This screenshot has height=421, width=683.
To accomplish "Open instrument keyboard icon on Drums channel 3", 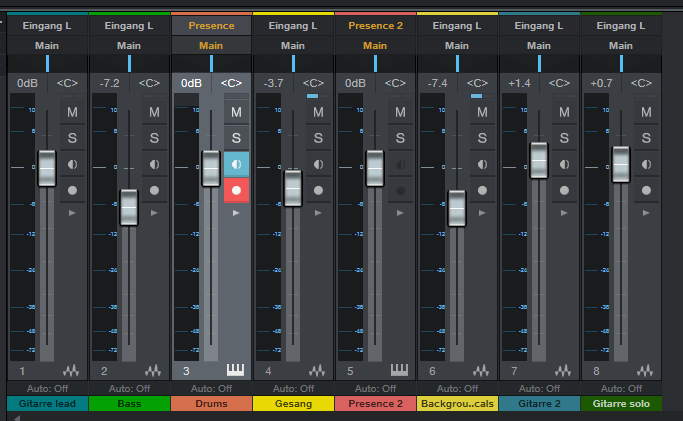I will tap(235, 370).
